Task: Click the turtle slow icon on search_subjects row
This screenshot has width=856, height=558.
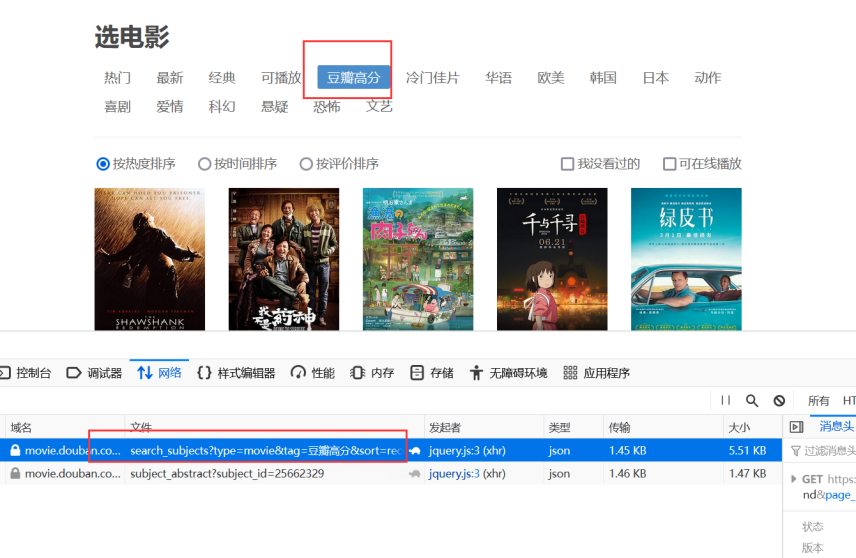Action: click(415, 451)
